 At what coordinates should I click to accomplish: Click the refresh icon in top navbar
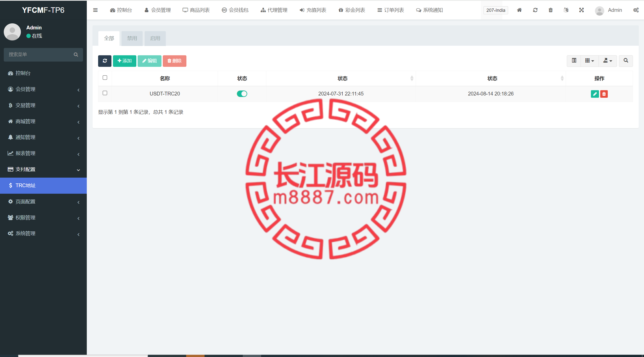coord(535,10)
